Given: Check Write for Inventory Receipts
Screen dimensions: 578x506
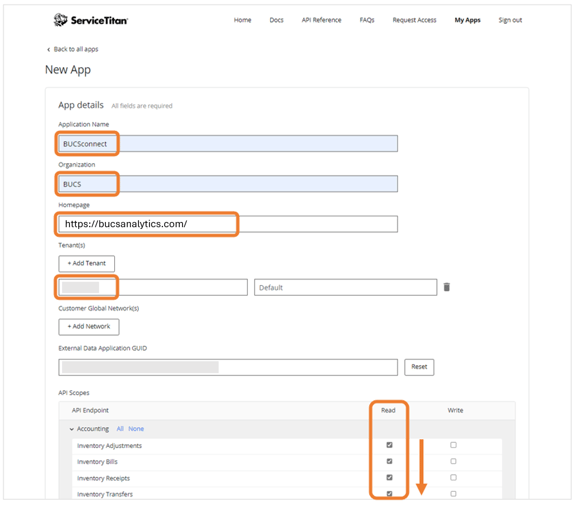Looking at the screenshot, I should point(453,477).
